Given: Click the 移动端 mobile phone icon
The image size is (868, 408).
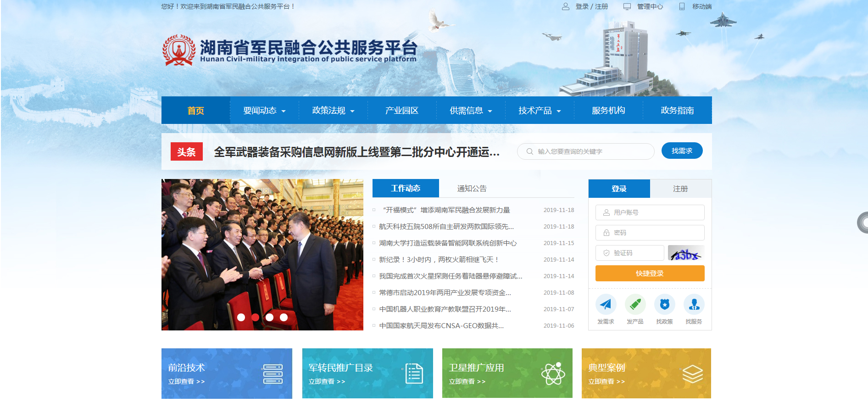Looking at the screenshot, I should point(682,6).
